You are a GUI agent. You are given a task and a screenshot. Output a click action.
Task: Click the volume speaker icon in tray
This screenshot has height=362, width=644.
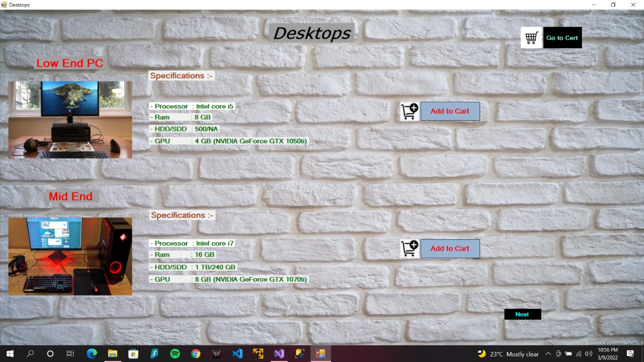click(589, 354)
